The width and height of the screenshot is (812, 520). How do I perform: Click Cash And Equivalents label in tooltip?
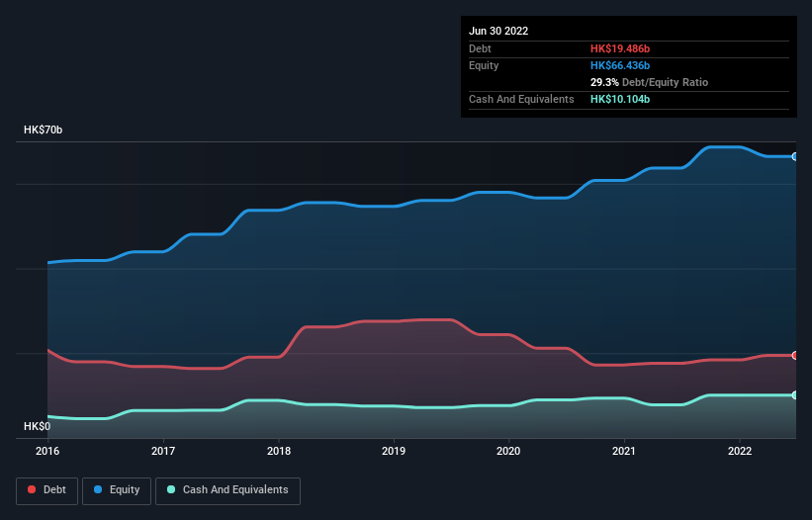pyautogui.click(x=521, y=99)
